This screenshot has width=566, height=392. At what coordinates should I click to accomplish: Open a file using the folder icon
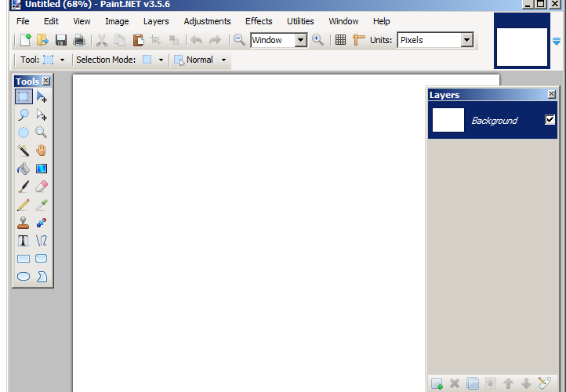pos(42,40)
